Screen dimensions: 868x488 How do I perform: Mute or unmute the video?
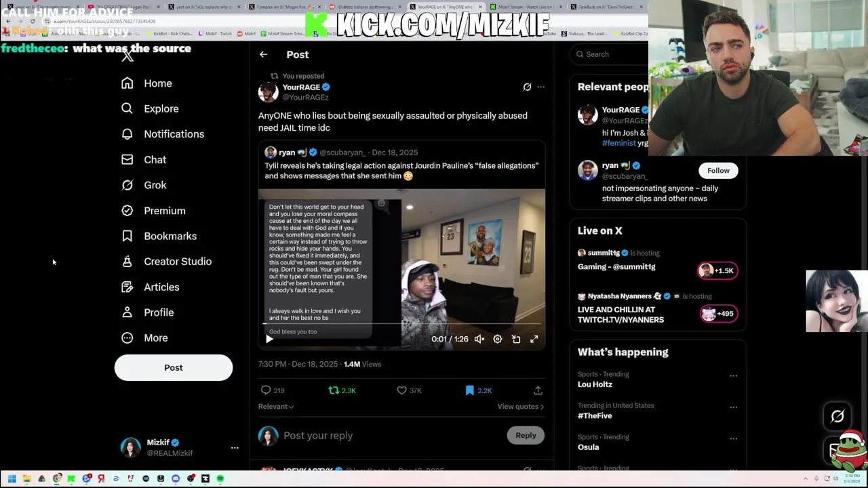click(x=479, y=339)
